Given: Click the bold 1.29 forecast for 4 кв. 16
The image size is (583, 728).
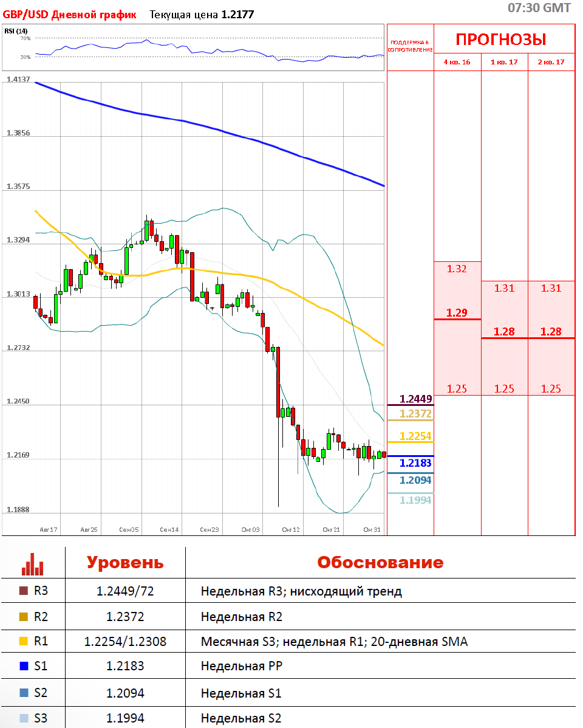Looking at the screenshot, I should (457, 313).
